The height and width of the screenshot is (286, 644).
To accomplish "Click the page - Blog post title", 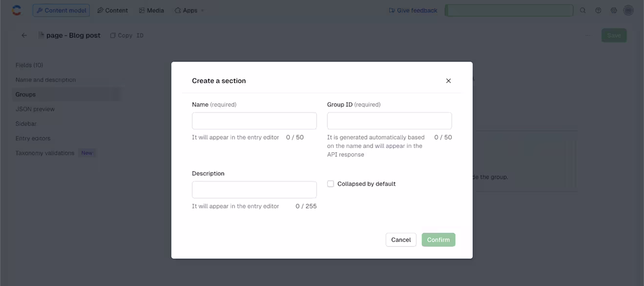I will click(x=73, y=35).
